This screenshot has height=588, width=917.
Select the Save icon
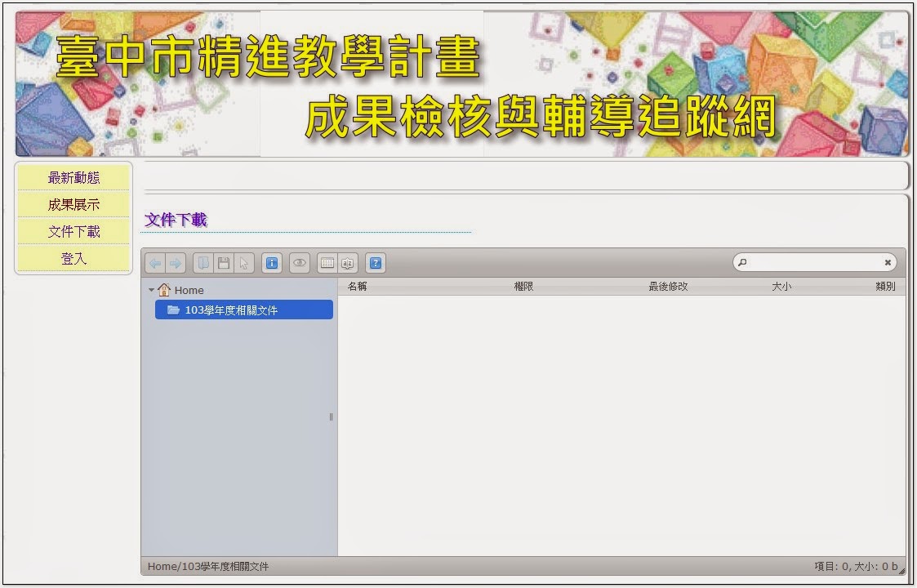tap(225, 263)
